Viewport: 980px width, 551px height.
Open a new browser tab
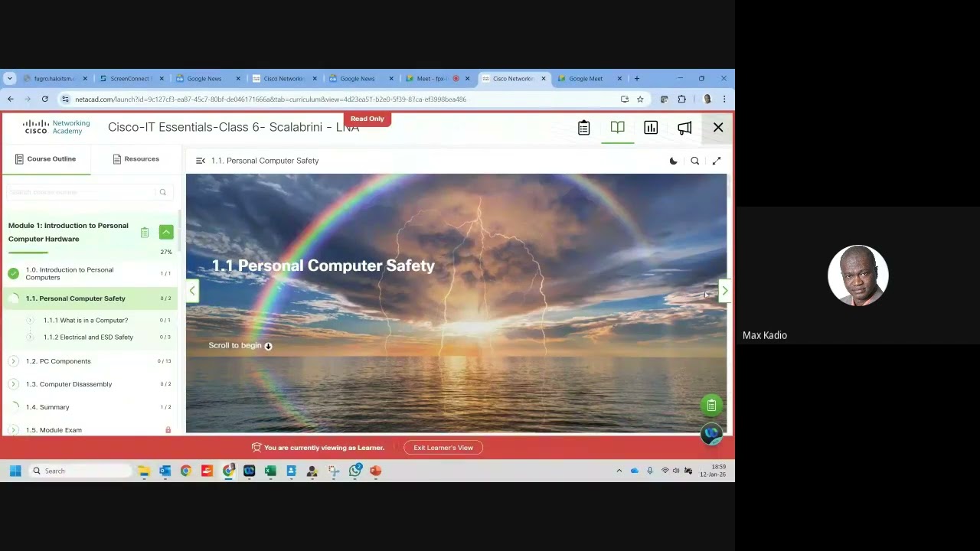point(636,79)
